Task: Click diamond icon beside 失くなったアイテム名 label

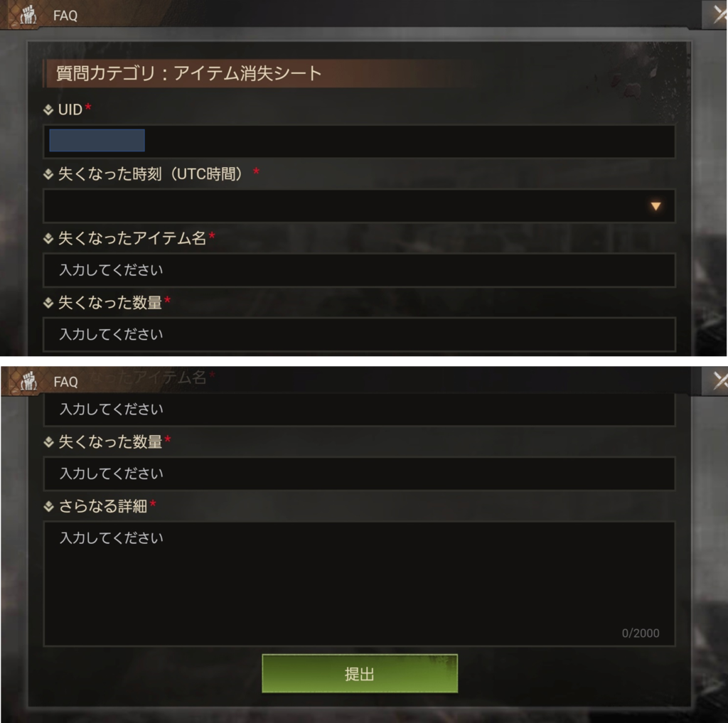Action: (48, 238)
